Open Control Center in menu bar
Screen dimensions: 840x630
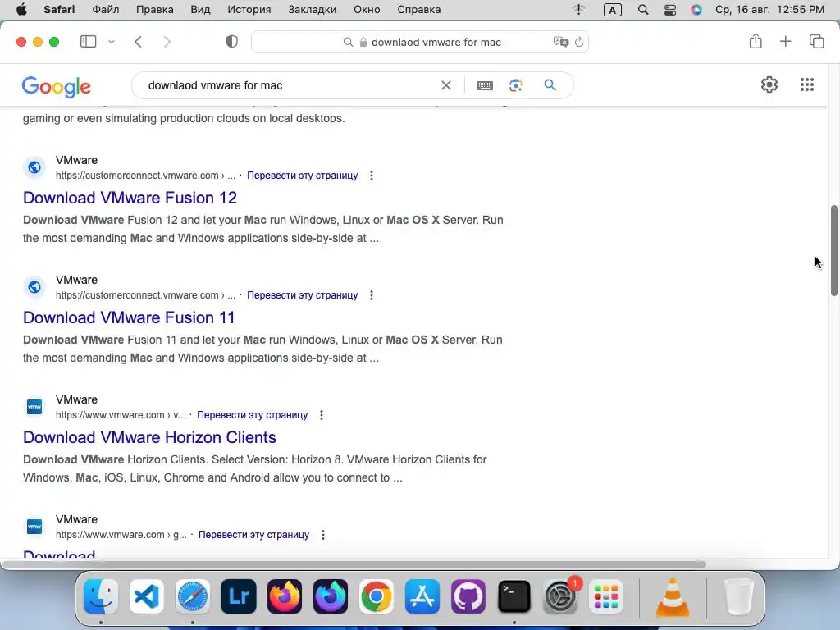click(669, 10)
